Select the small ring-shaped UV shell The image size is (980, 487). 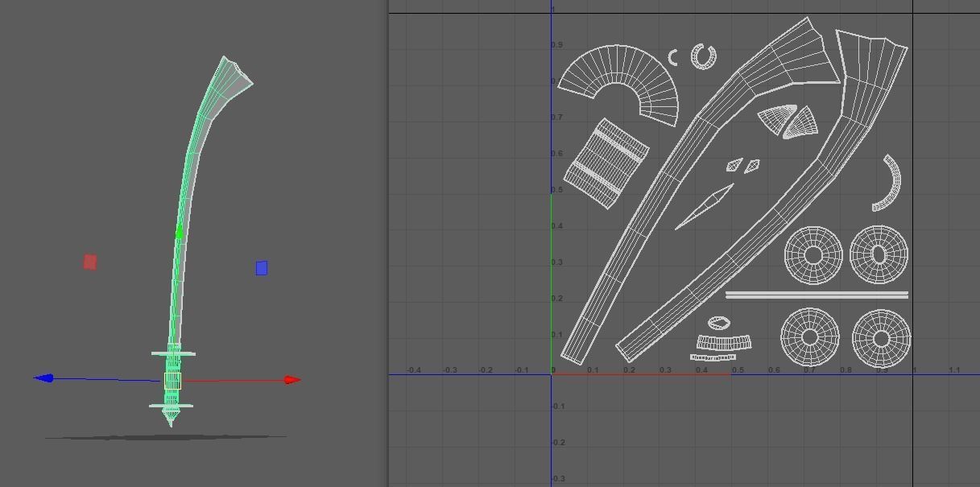click(x=703, y=56)
